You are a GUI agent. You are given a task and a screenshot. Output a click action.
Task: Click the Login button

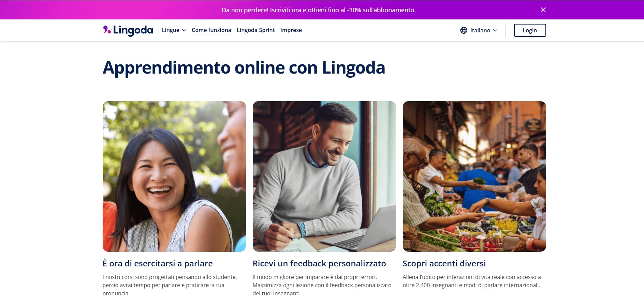click(530, 30)
